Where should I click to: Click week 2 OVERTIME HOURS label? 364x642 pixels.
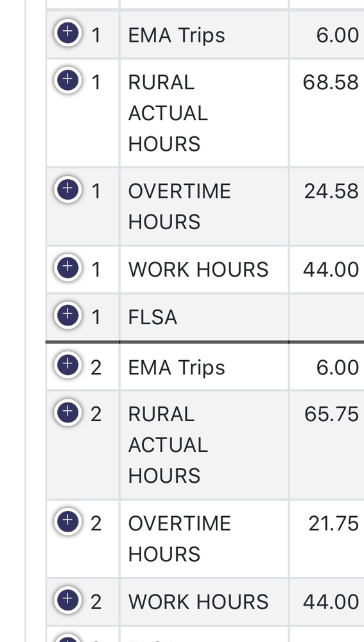pos(179,539)
